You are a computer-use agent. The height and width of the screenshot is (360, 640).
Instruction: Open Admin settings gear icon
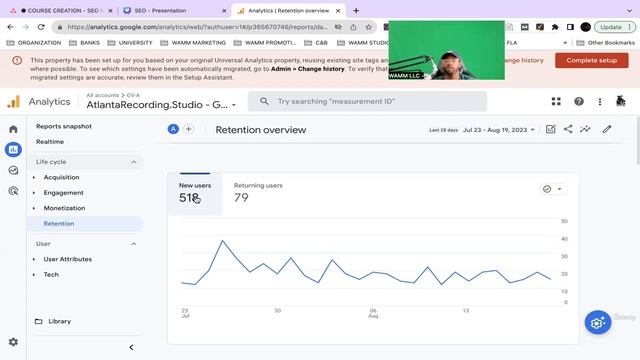coord(13,342)
